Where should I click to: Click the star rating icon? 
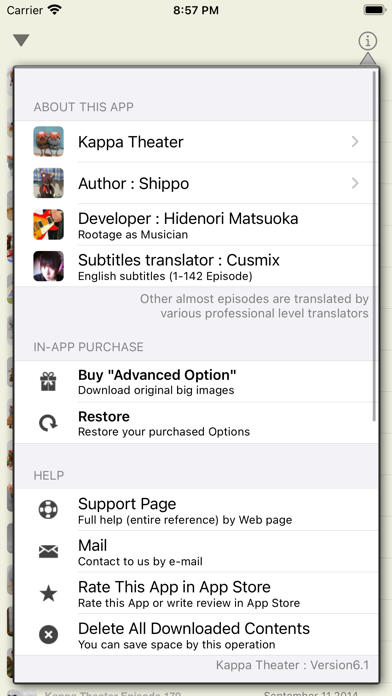click(48, 593)
